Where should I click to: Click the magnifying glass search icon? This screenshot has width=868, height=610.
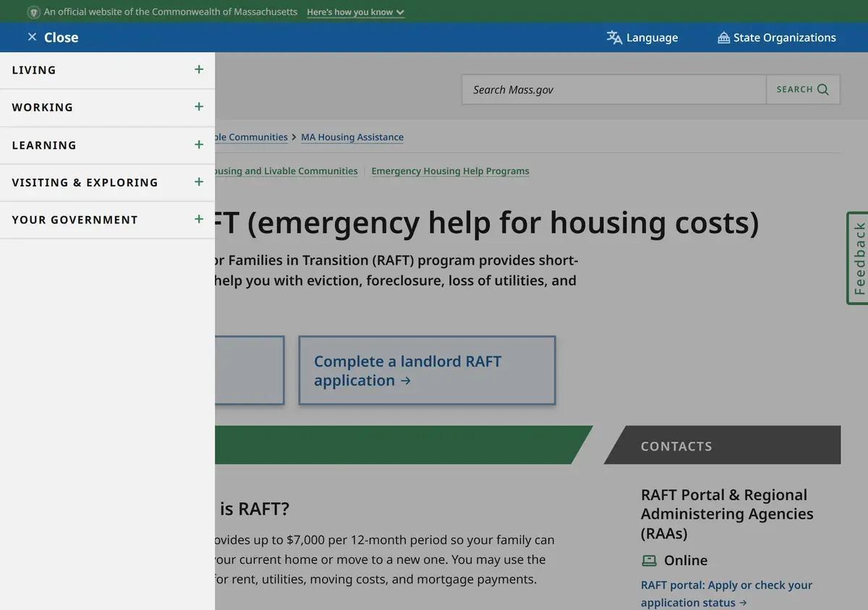coord(823,90)
